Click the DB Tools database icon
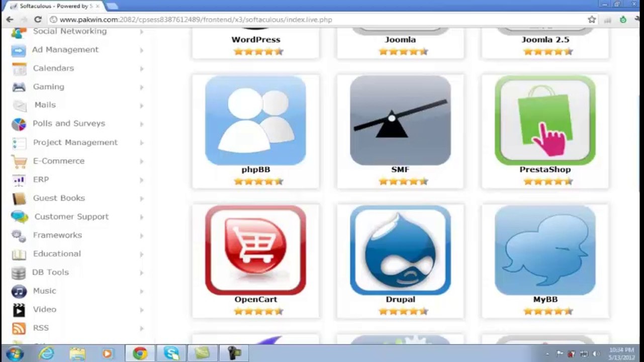The width and height of the screenshot is (644, 362). coord(19,273)
